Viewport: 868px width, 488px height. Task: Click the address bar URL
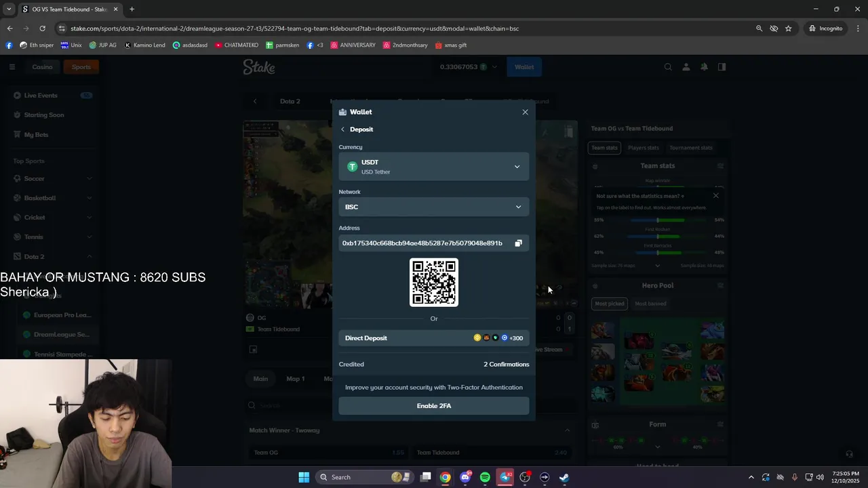coord(294,28)
